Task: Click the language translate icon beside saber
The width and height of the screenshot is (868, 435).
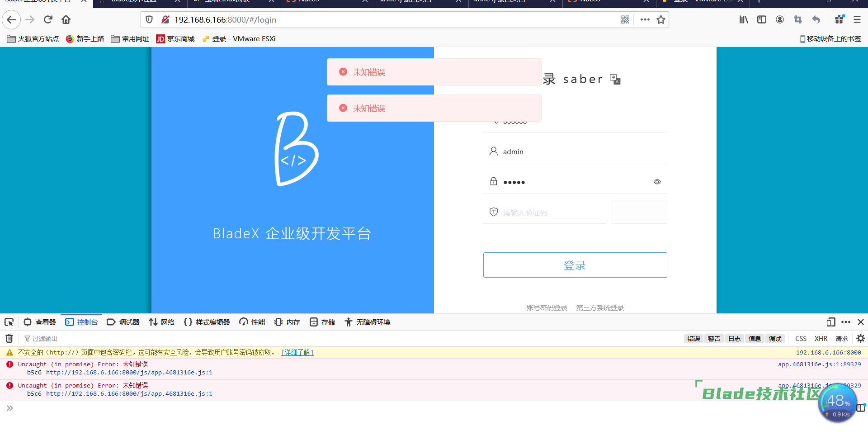Action: [x=615, y=79]
